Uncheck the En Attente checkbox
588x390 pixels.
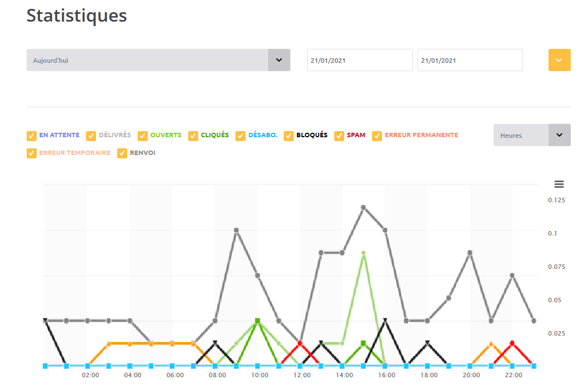pyautogui.click(x=32, y=136)
